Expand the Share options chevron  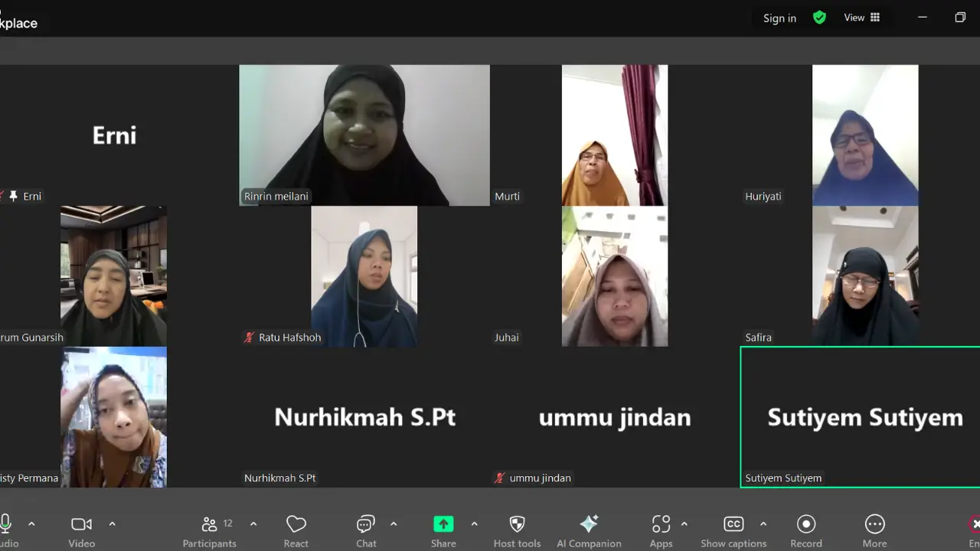click(474, 524)
